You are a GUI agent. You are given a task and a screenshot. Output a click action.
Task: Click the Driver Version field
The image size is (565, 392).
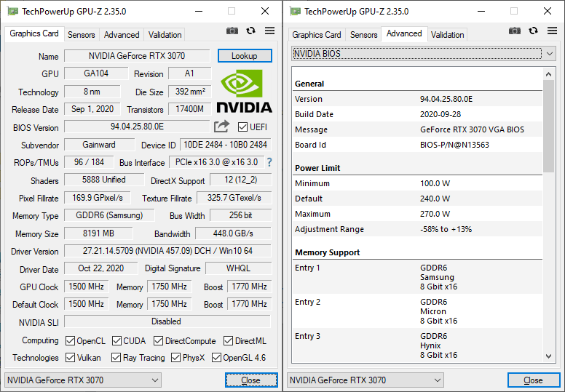point(167,251)
